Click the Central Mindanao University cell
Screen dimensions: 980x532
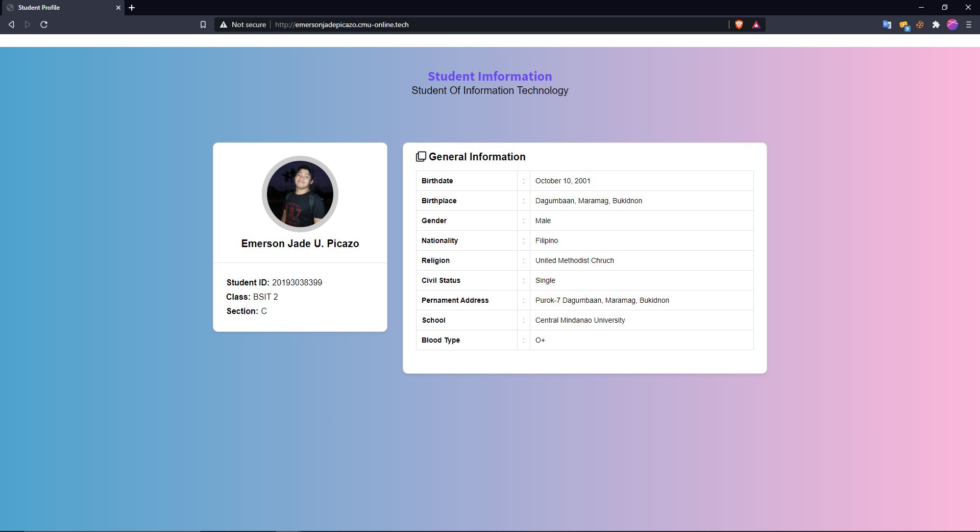click(580, 320)
